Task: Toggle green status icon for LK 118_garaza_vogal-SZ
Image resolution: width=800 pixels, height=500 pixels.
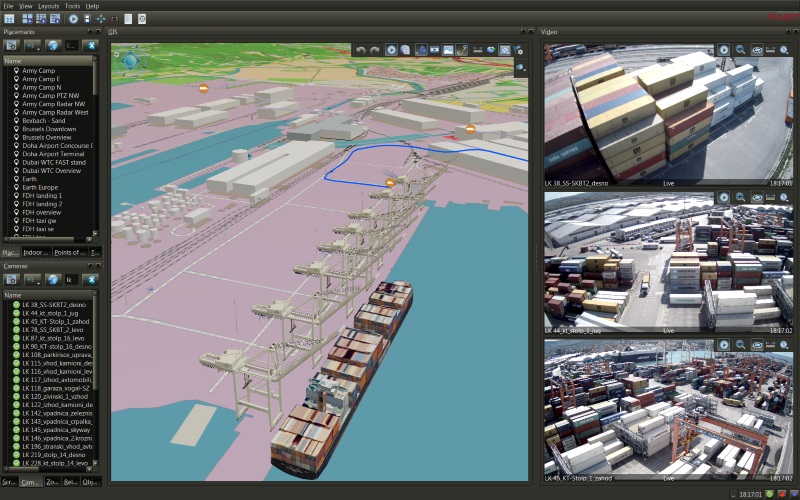Action: [17, 388]
